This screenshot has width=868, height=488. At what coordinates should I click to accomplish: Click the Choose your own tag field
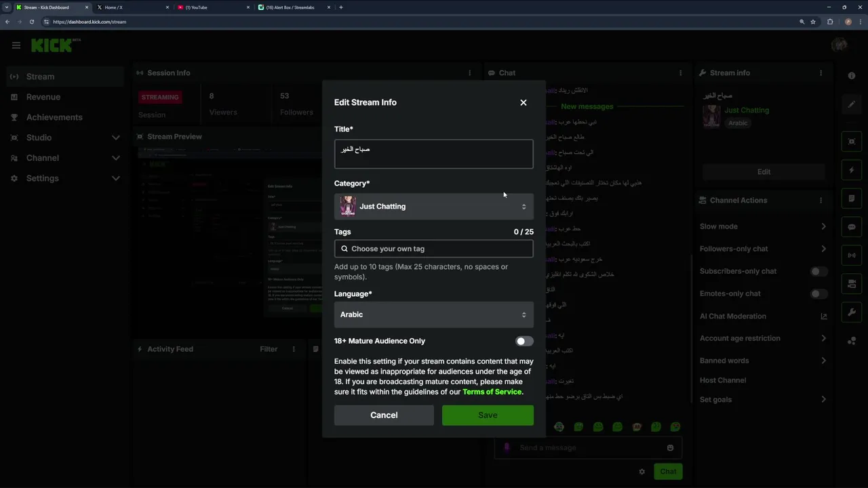click(x=433, y=249)
